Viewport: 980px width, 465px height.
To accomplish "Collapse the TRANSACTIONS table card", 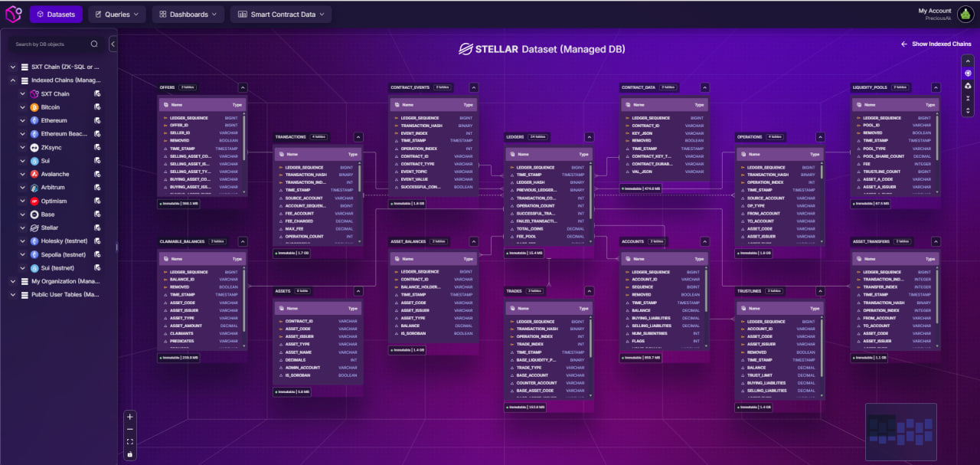I will (358, 137).
